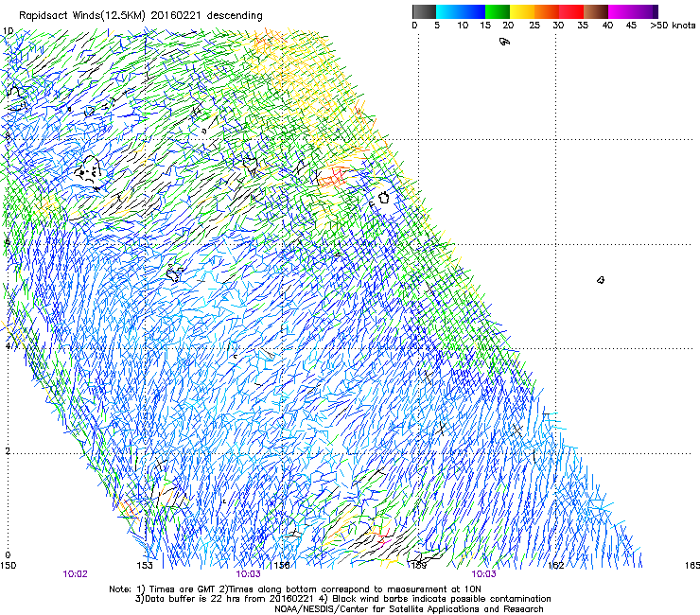This screenshot has width=700, height=615.
Task: Click the plot title 'Rapidsact Winds(12.5KM) 20160221 descending'
Action: tap(141, 15)
